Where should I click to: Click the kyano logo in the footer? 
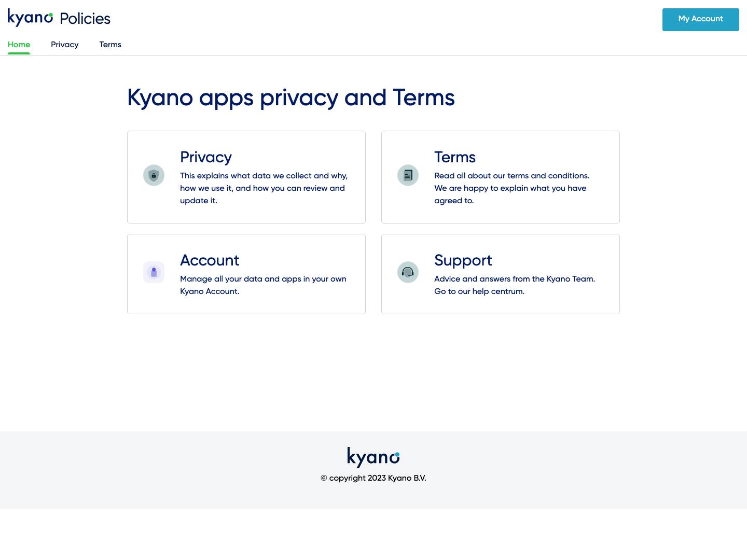[373, 457]
